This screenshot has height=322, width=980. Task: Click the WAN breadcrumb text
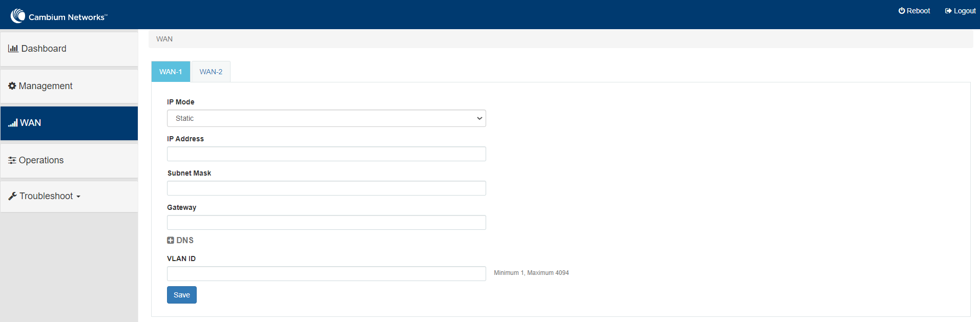[x=164, y=39]
